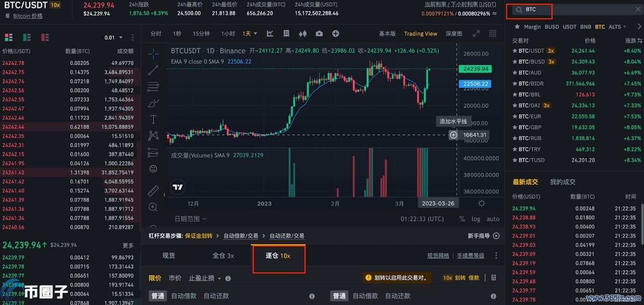
Task: Switch to the 现货 spot tab
Action: pos(169,255)
